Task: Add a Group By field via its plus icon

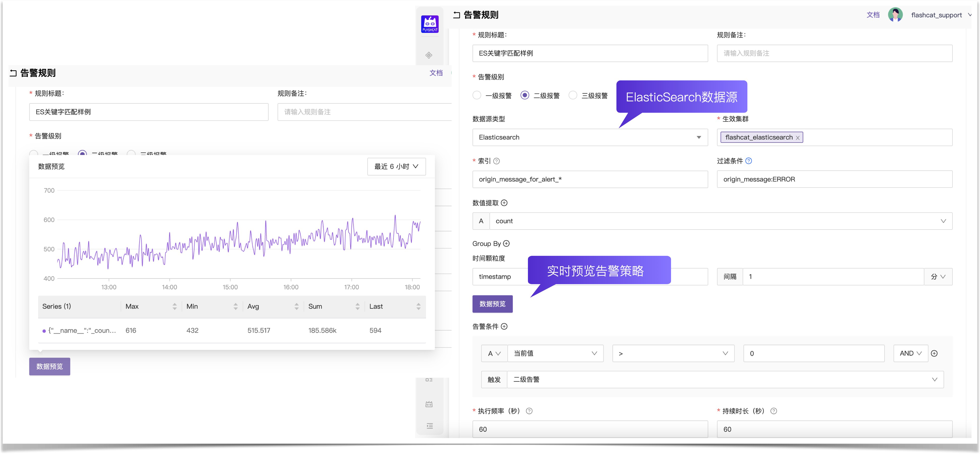Action: pos(506,243)
